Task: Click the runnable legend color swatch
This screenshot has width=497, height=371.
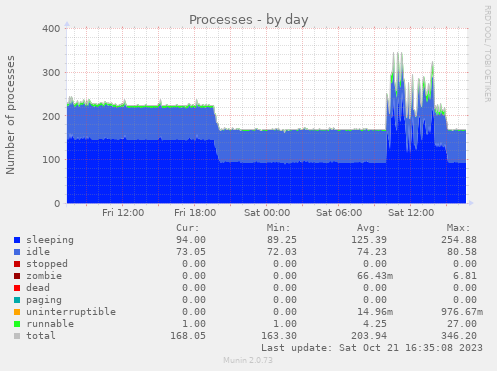Action: coord(17,324)
